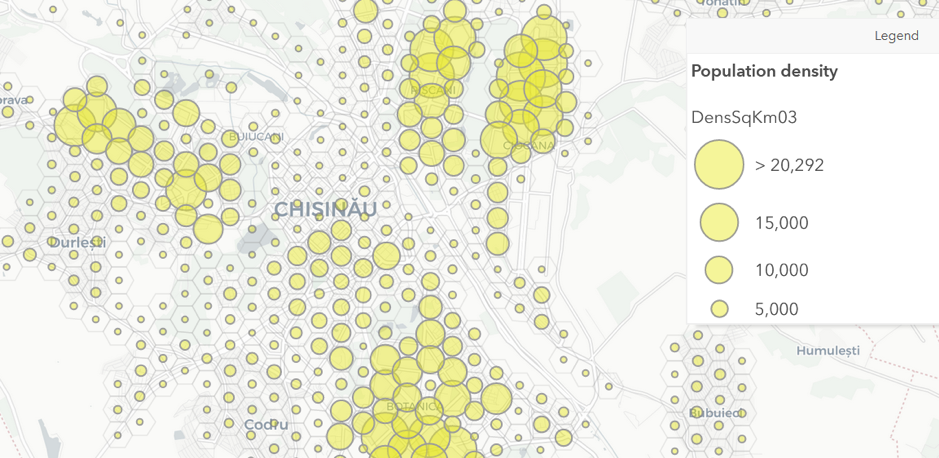939x458 pixels.
Task: Select the Population density layer title
Action: click(764, 72)
